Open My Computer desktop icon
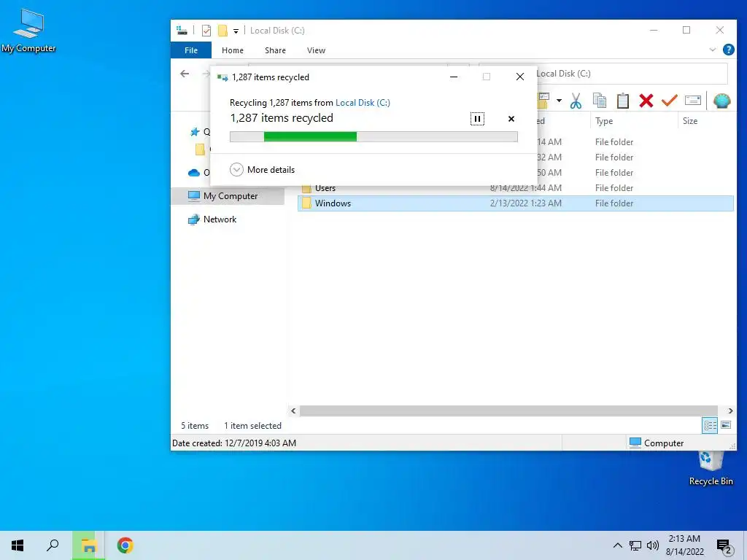Image resolution: width=747 pixels, height=560 pixels. coord(28,31)
